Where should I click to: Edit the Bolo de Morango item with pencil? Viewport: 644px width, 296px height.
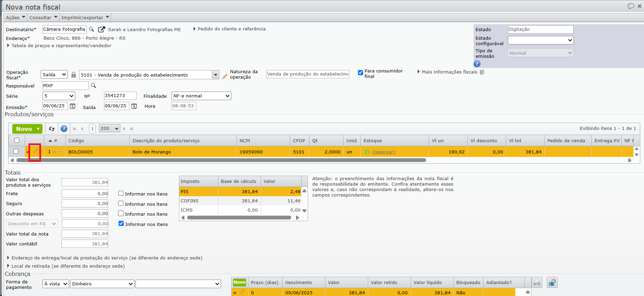point(35,152)
